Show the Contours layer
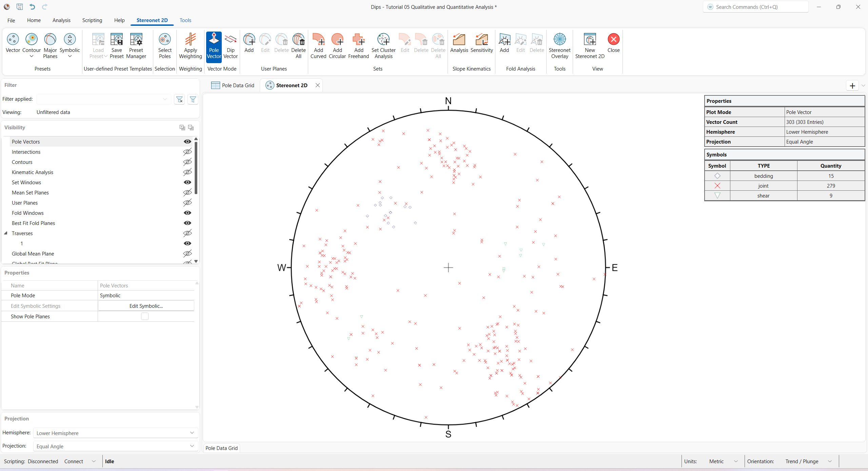 [188, 162]
